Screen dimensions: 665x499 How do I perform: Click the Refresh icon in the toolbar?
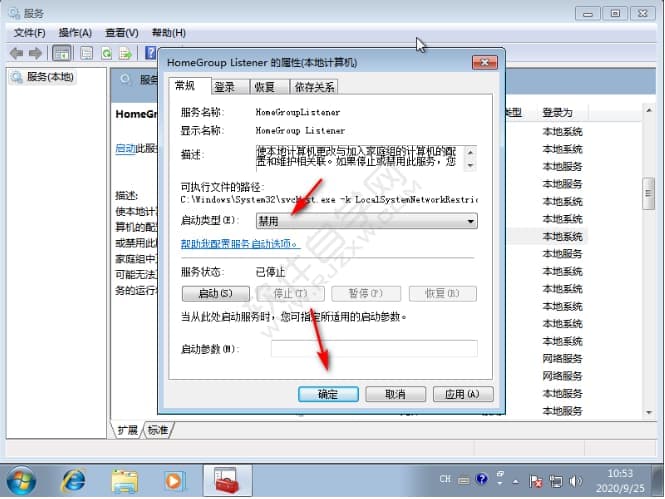106,53
